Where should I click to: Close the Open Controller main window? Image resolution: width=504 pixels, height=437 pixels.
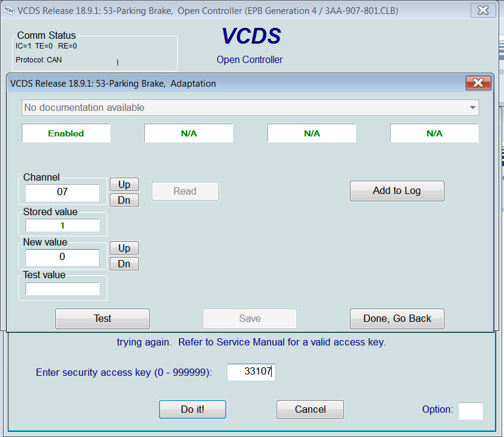483,10
